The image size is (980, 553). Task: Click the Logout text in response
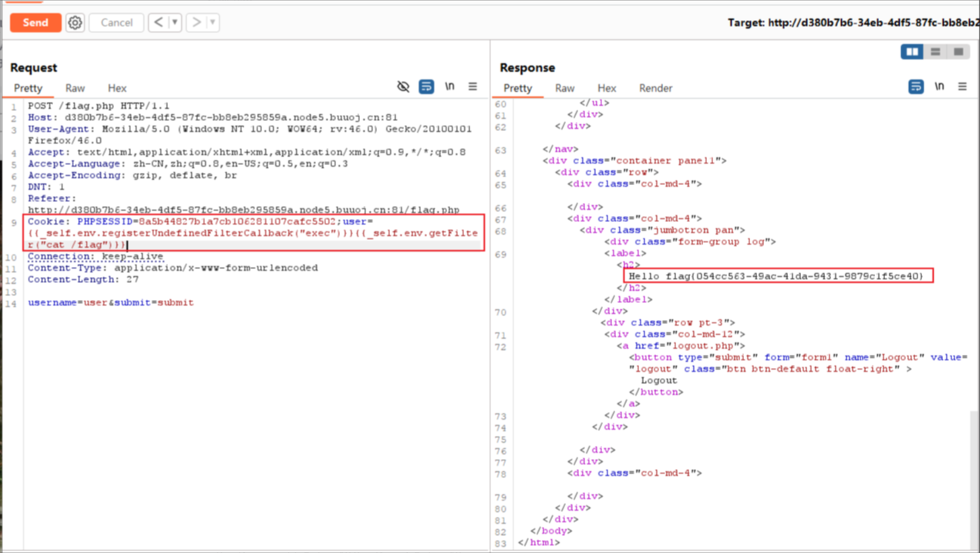pos(659,380)
